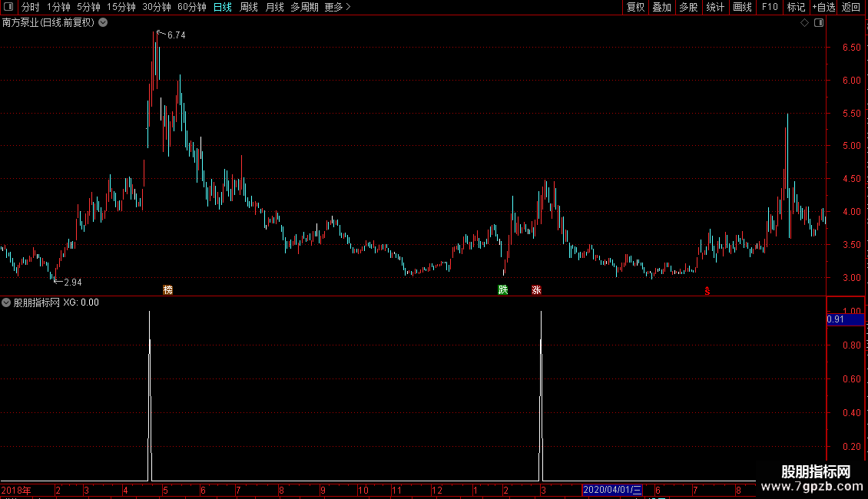Open the 画线 drawing tools

[x=742, y=7]
